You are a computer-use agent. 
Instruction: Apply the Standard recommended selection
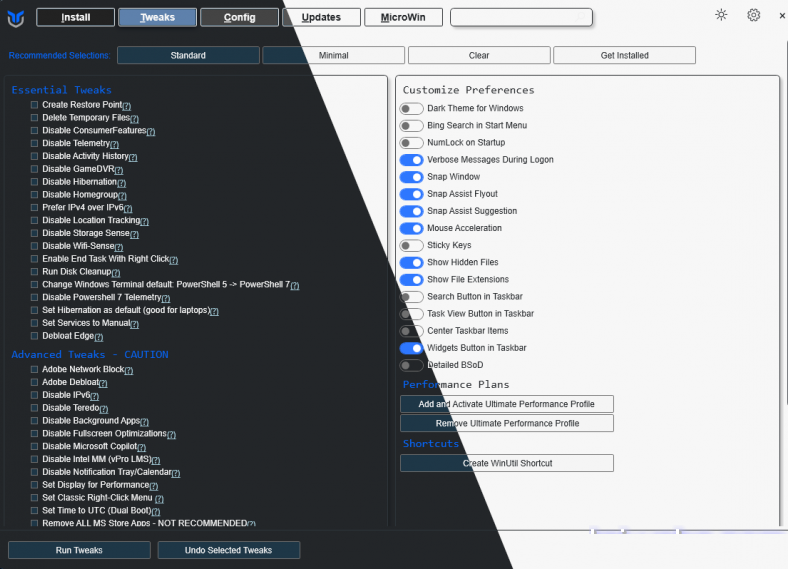click(x=188, y=55)
